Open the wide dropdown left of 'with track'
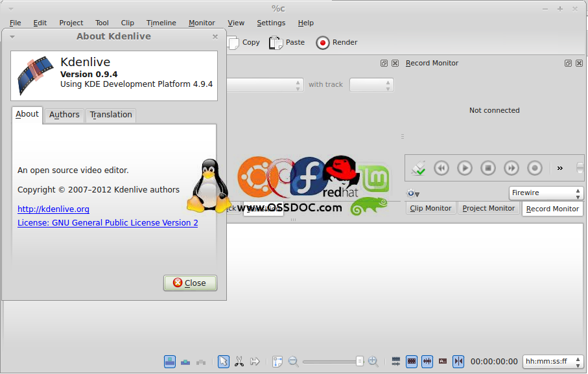Viewport: 588px width, 374px height. [265, 85]
